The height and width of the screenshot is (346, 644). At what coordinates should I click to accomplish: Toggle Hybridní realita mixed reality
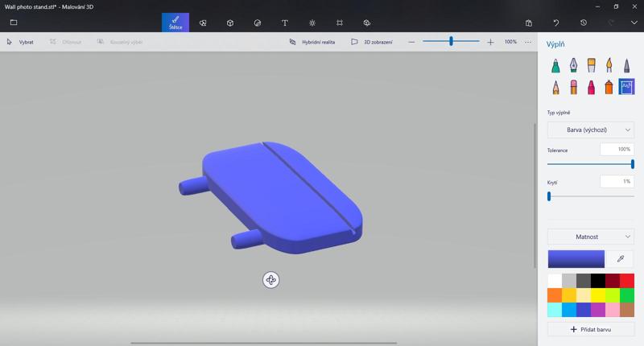point(312,42)
